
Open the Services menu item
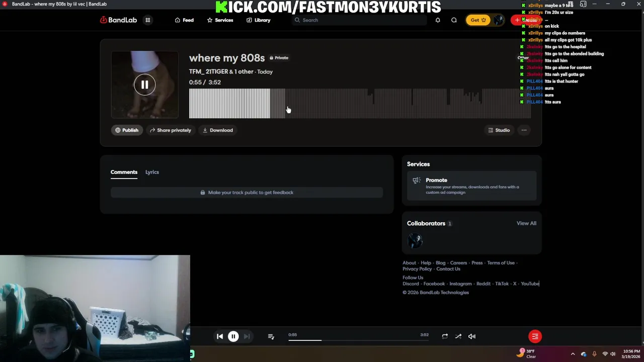220,20
